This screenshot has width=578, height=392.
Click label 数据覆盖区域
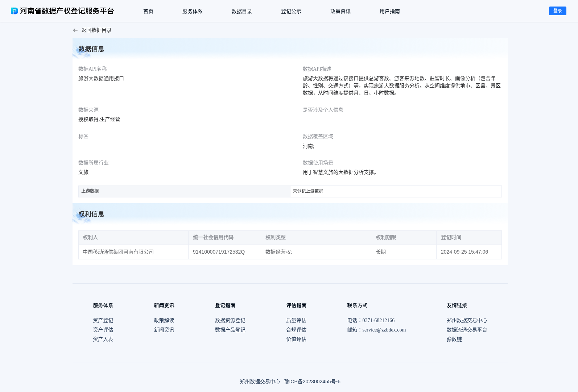318,136
